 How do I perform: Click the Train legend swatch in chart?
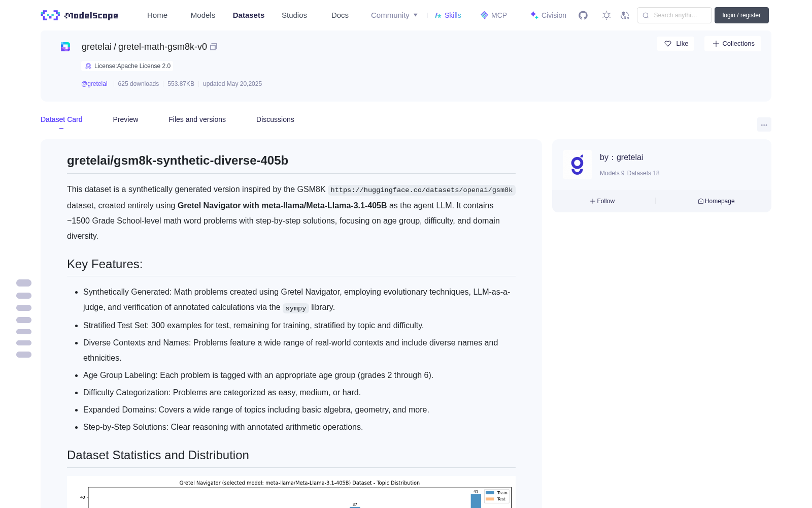coord(490,493)
